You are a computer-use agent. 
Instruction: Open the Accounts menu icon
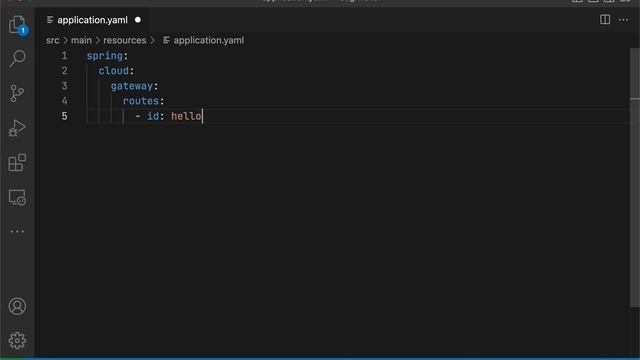(17, 306)
